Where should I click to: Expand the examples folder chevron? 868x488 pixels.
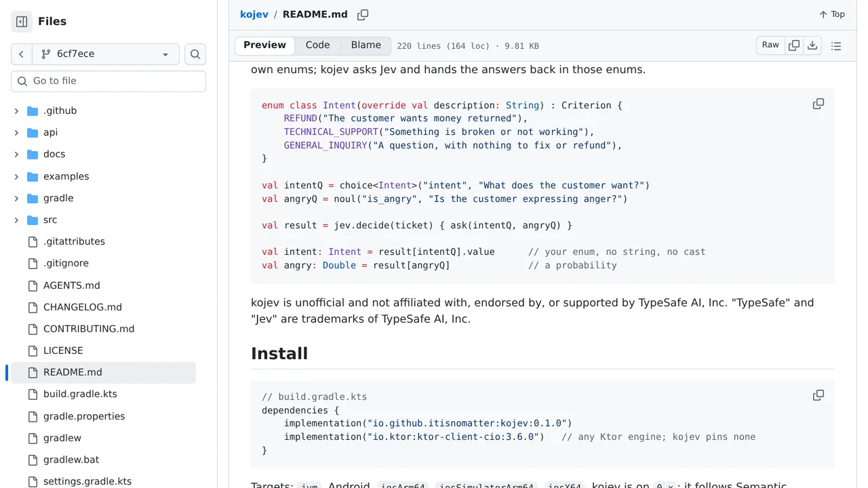(16, 177)
